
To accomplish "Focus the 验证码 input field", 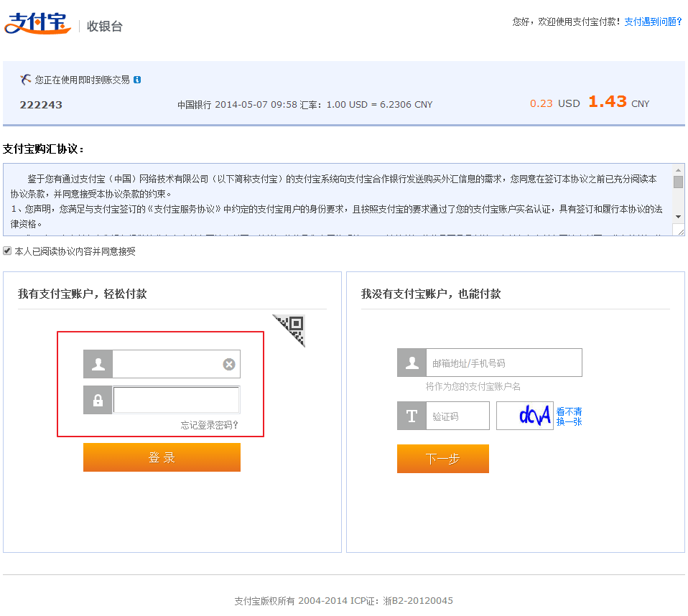I will click(457, 416).
